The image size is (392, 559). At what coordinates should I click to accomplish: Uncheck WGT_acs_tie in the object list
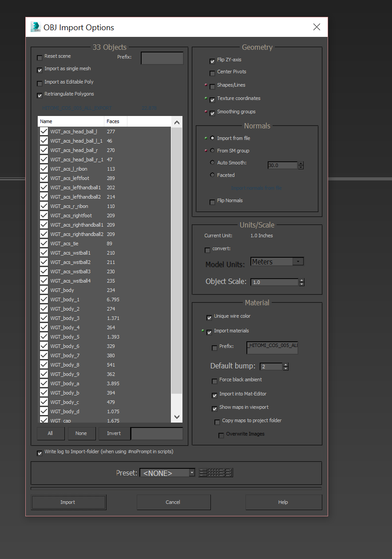tap(44, 244)
